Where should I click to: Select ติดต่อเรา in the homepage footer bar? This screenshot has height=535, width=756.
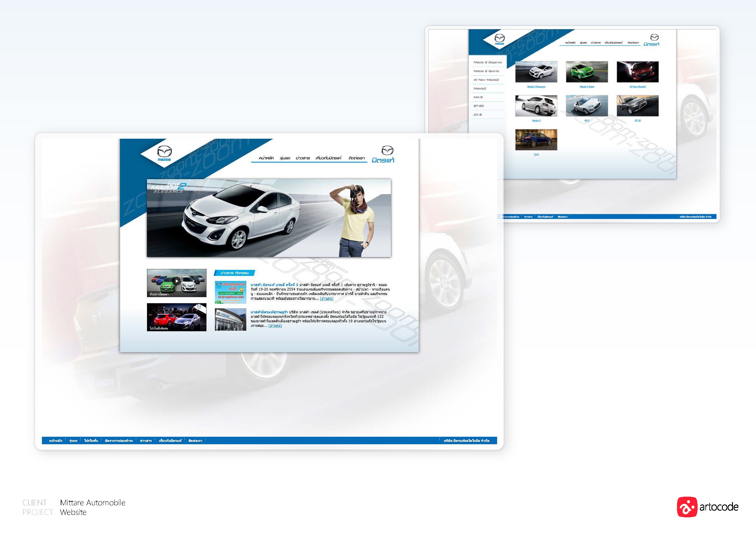tap(195, 441)
